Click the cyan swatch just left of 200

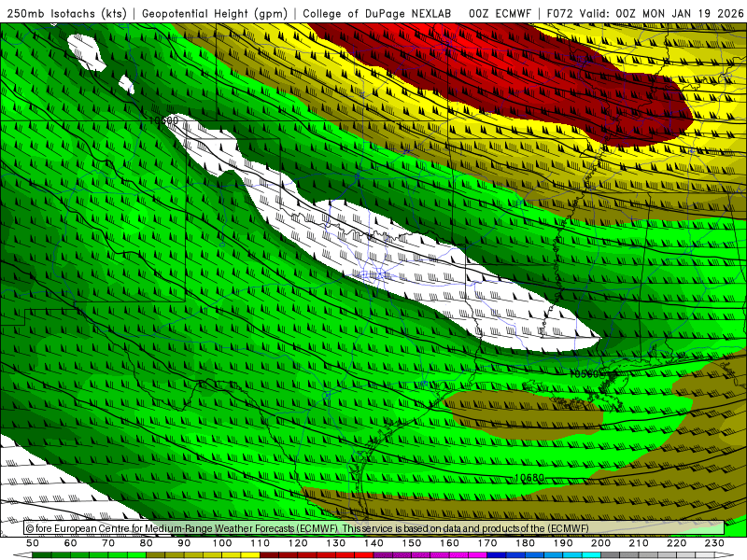pos(591,555)
